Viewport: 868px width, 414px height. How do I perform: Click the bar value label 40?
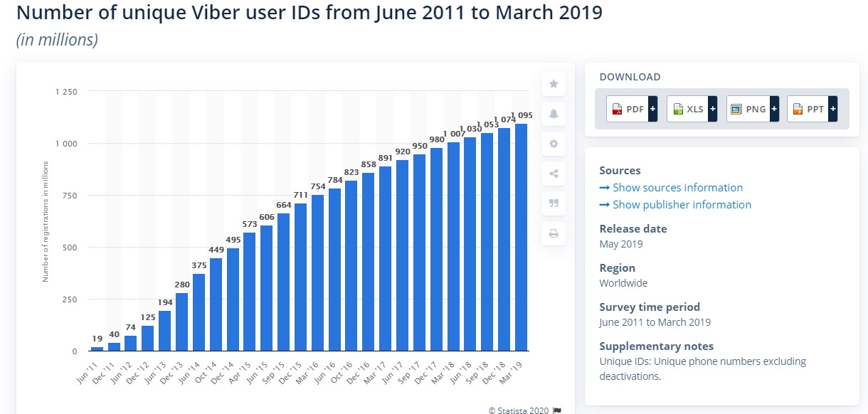(114, 334)
